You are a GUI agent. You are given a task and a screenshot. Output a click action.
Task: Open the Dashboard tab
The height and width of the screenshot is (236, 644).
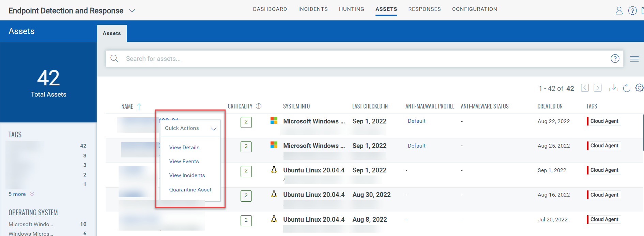coord(270,9)
